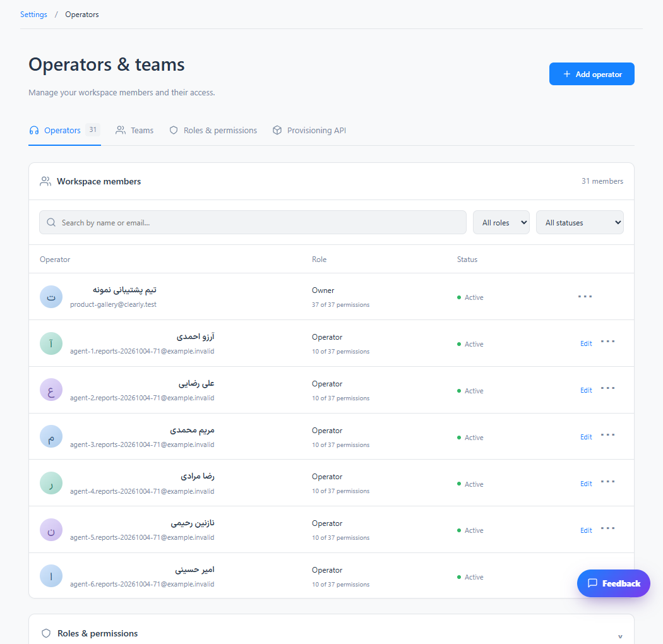Image resolution: width=663 pixels, height=644 pixels.
Task: Click the plus icon in Add operator
Action: tap(567, 74)
